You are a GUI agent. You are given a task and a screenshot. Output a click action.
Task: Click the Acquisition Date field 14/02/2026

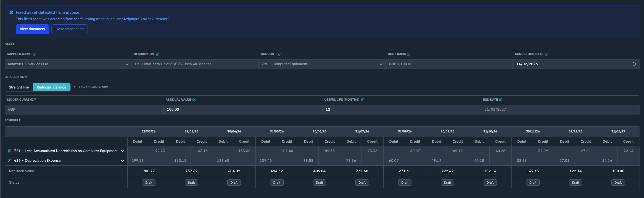pyautogui.click(x=576, y=64)
